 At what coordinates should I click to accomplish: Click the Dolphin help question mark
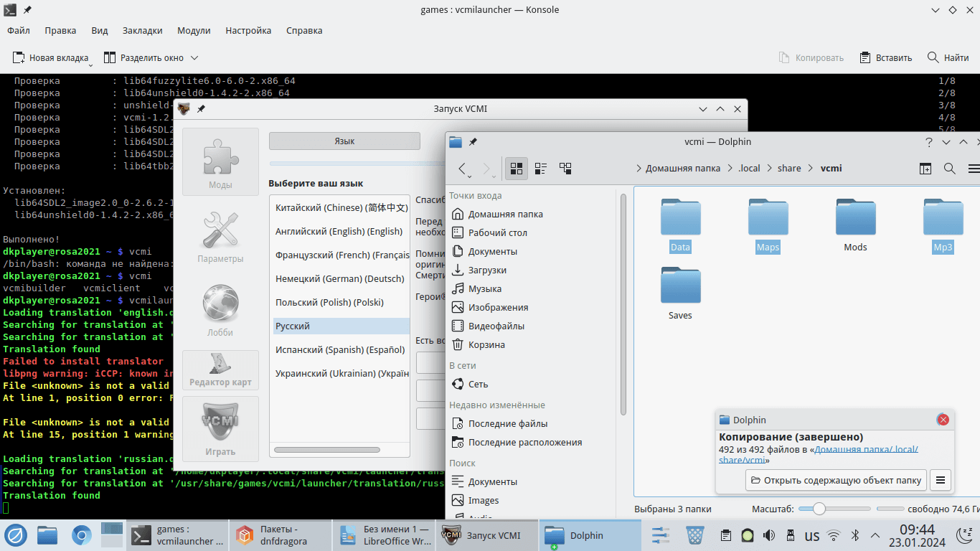928,142
